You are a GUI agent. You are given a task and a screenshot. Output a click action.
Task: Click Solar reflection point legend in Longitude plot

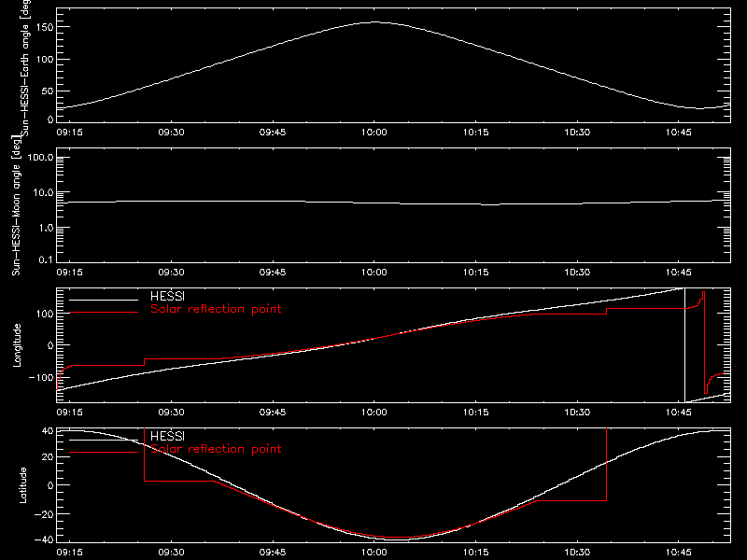216,309
